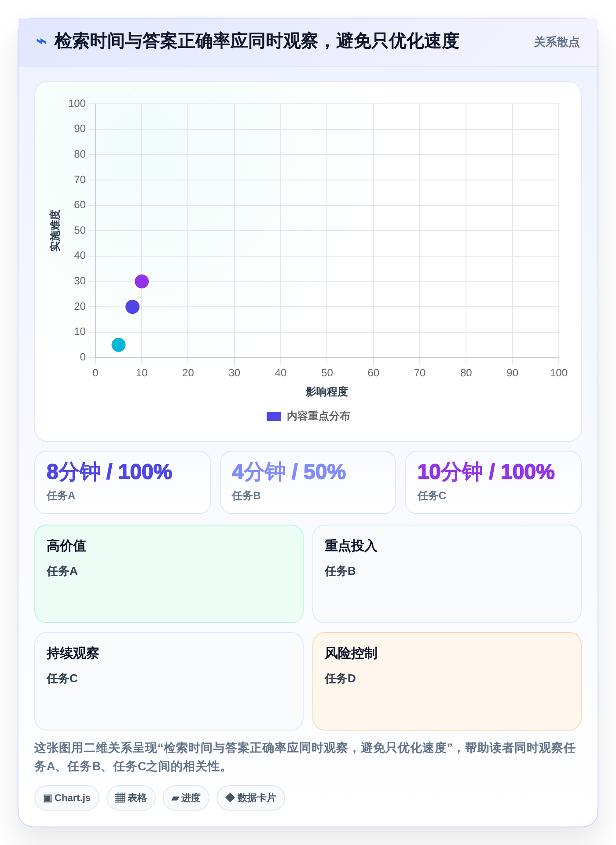Click 任务C label under 10分钟 / 100%
The image size is (616, 845).
pos(432,496)
